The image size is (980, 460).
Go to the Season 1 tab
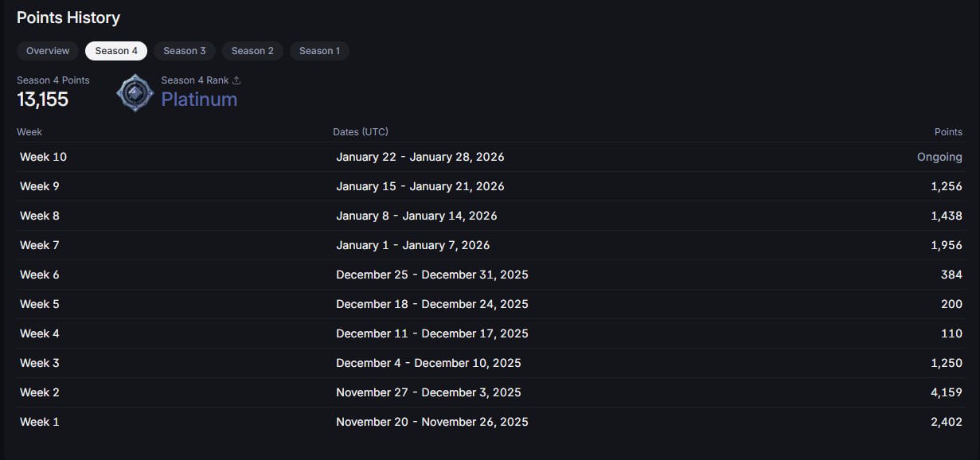click(x=319, y=51)
